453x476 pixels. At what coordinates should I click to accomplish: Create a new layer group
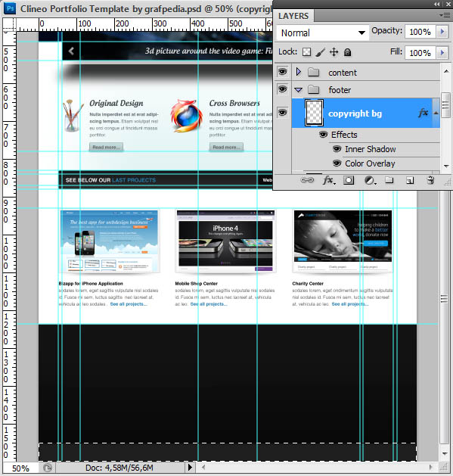389,180
